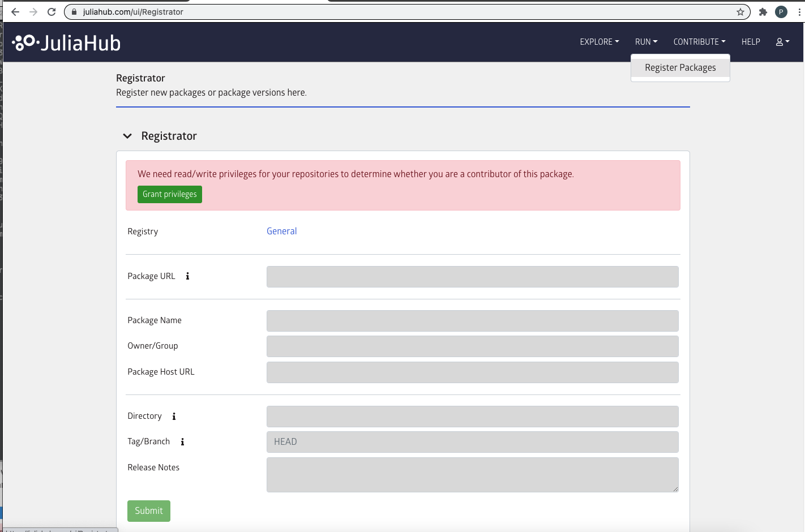Viewport: 805px width, 532px height.
Task: Click info icon next to Tag/Branch
Action: pos(182,442)
